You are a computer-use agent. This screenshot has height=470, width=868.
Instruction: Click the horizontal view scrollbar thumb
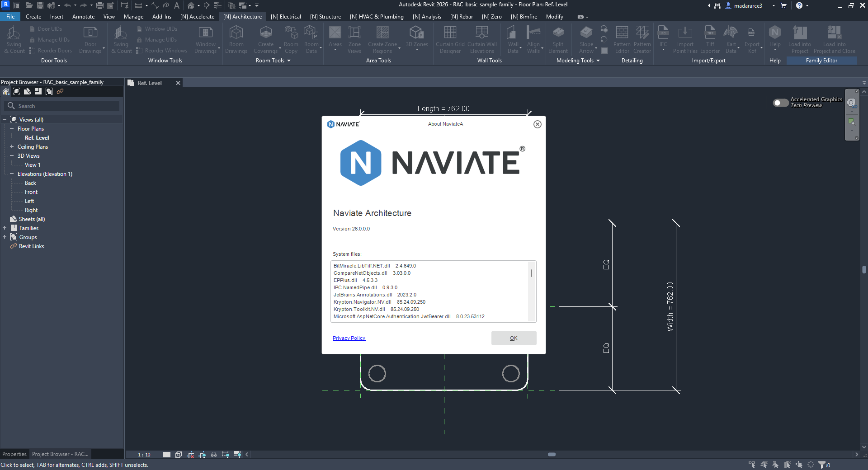[552, 455]
